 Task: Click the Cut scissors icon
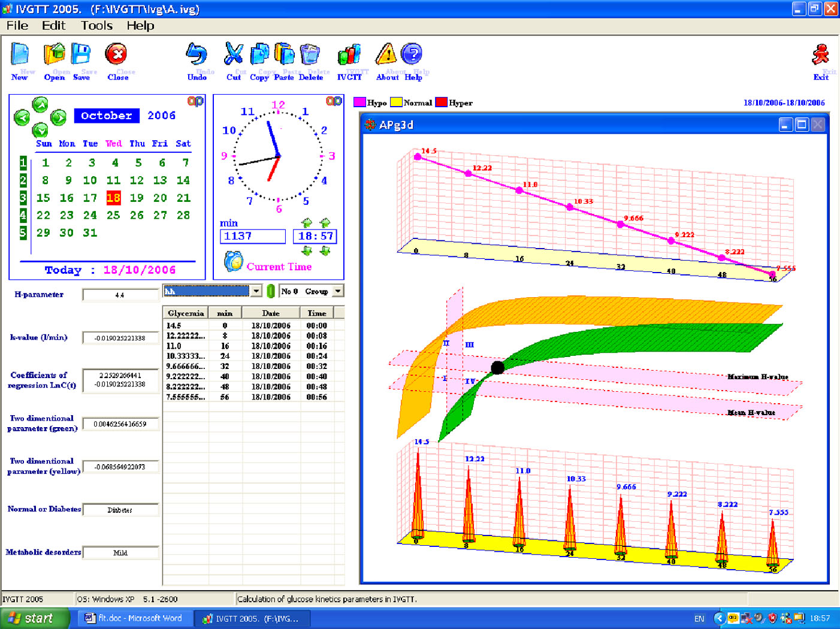click(x=233, y=55)
